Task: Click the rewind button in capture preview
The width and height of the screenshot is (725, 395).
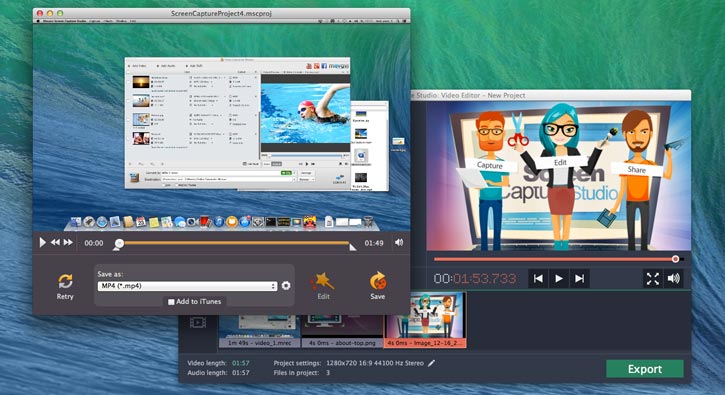Action: tap(55, 242)
